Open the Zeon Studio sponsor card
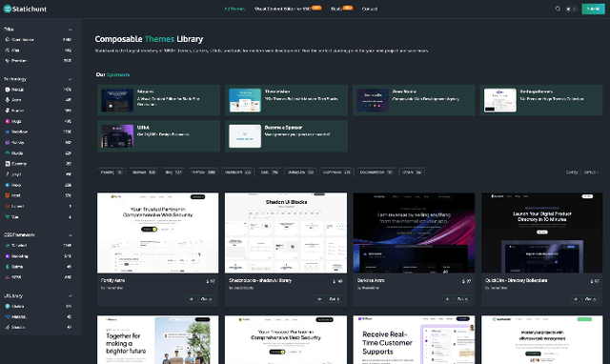The width and height of the screenshot is (610, 364). (414, 100)
